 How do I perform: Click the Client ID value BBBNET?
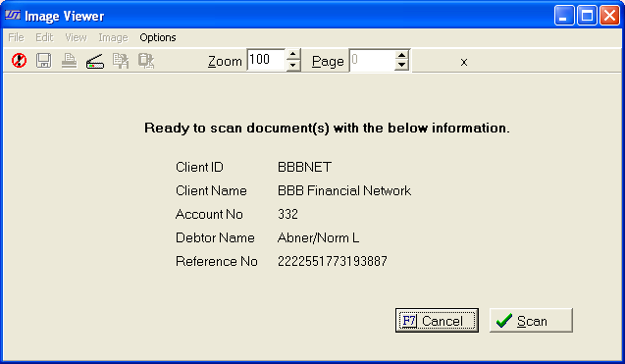click(304, 167)
